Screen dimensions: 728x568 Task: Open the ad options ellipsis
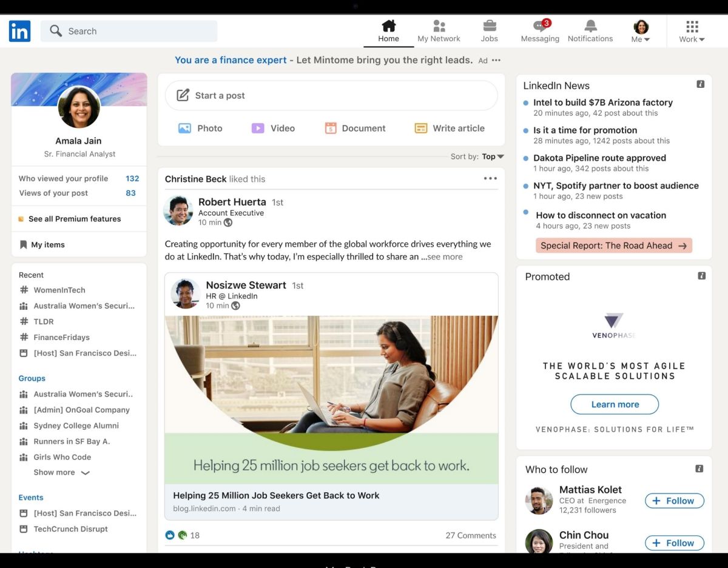tap(496, 61)
